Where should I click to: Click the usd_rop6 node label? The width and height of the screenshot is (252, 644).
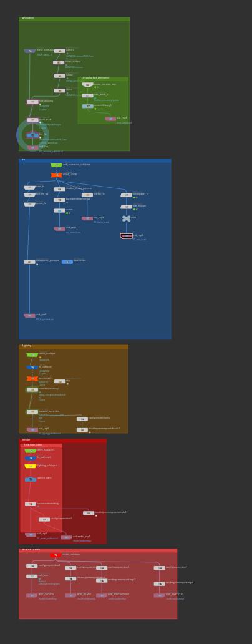pyautogui.click(x=44, y=428)
